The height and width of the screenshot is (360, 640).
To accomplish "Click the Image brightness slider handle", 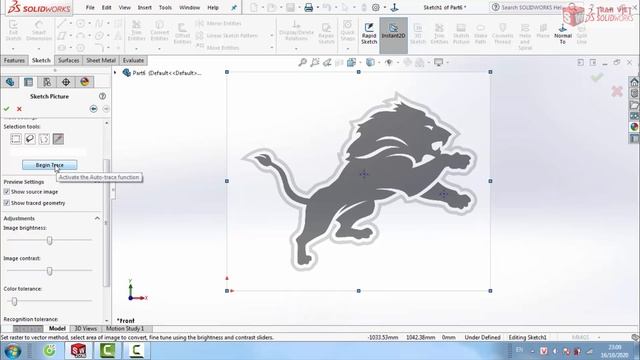I will click(x=49, y=240).
